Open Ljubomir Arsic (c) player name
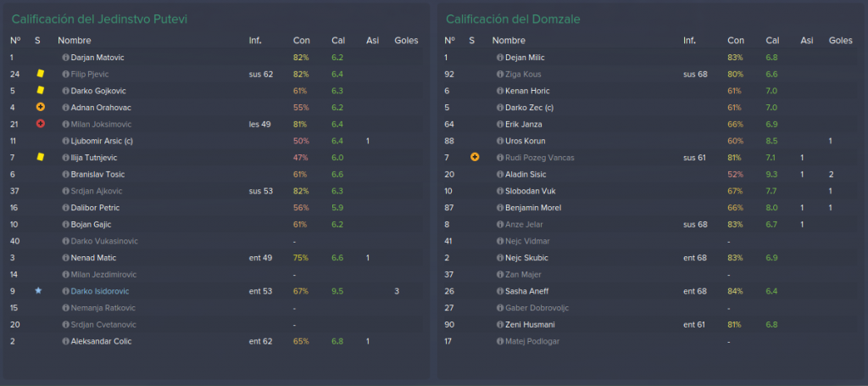Screen dimensions: 868x386 102,141
